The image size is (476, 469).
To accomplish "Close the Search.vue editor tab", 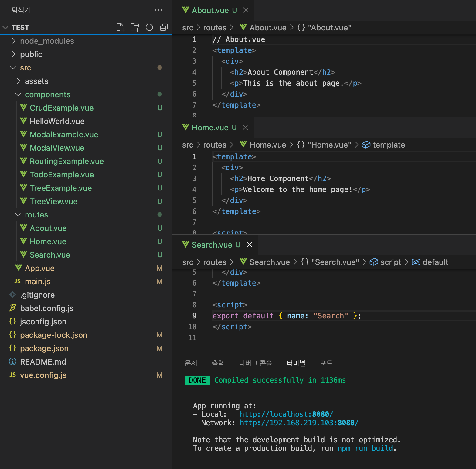I will tap(249, 245).
